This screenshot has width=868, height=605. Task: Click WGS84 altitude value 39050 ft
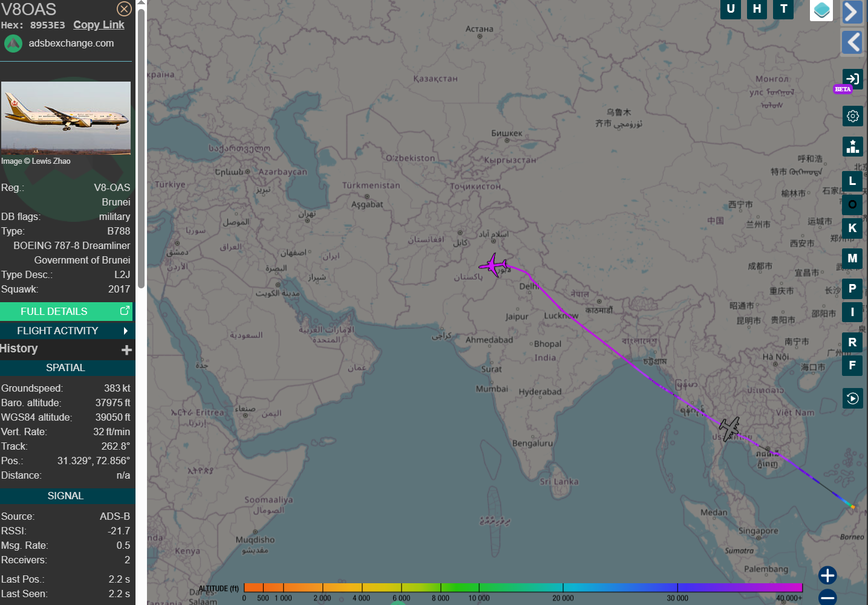point(113,417)
